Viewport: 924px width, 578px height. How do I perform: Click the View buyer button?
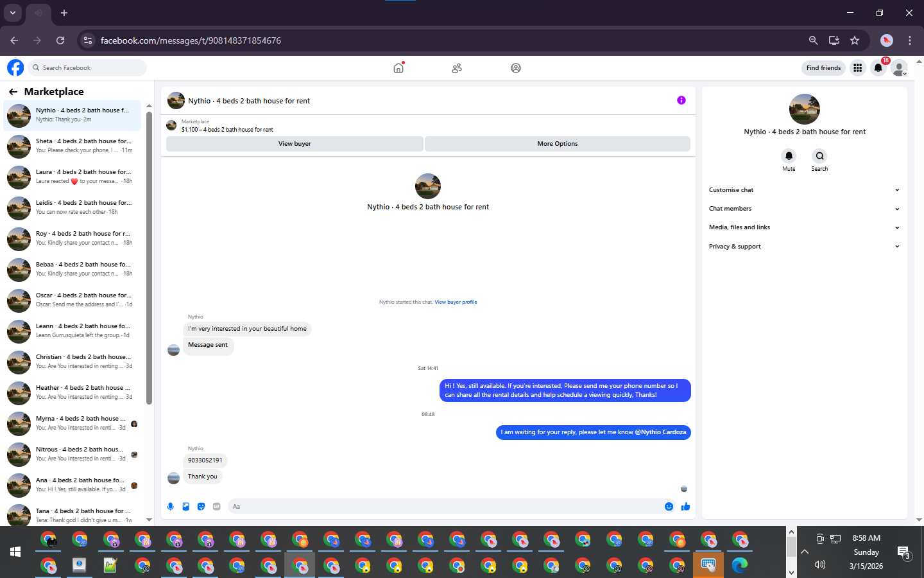click(295, 144)
